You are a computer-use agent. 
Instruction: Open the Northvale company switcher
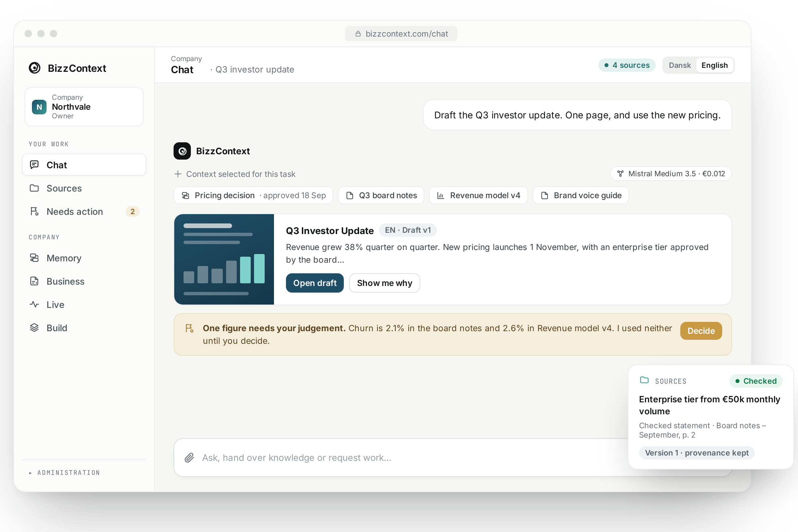tap(84, 107)
